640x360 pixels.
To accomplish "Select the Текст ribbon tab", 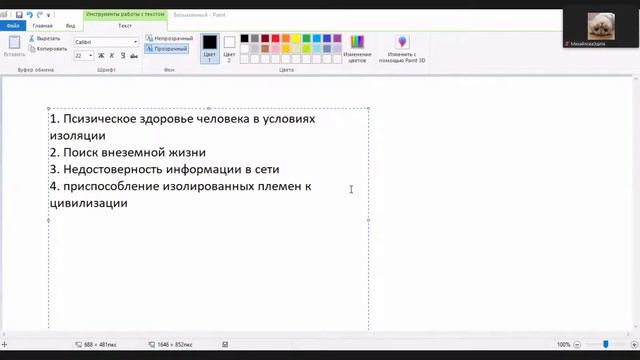I will [x=125, y=26].
